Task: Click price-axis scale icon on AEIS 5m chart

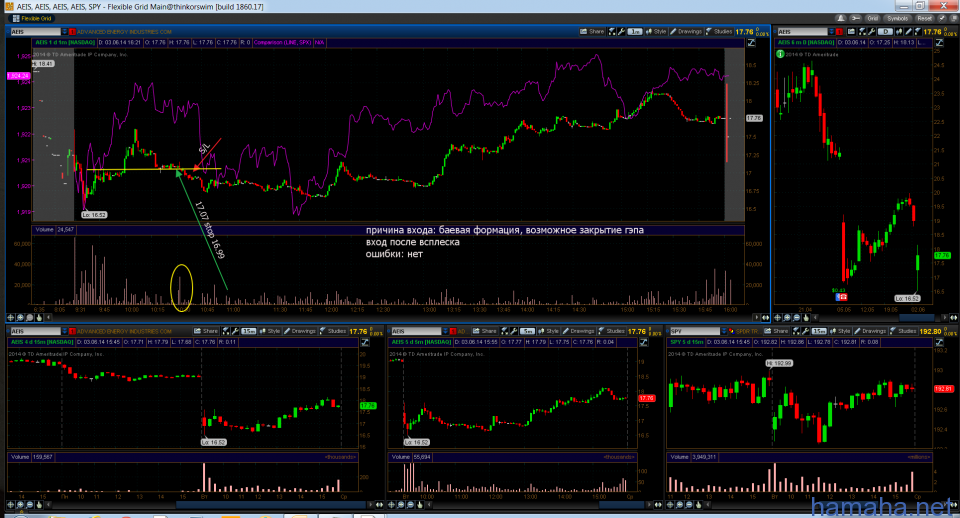Action: 643,342
